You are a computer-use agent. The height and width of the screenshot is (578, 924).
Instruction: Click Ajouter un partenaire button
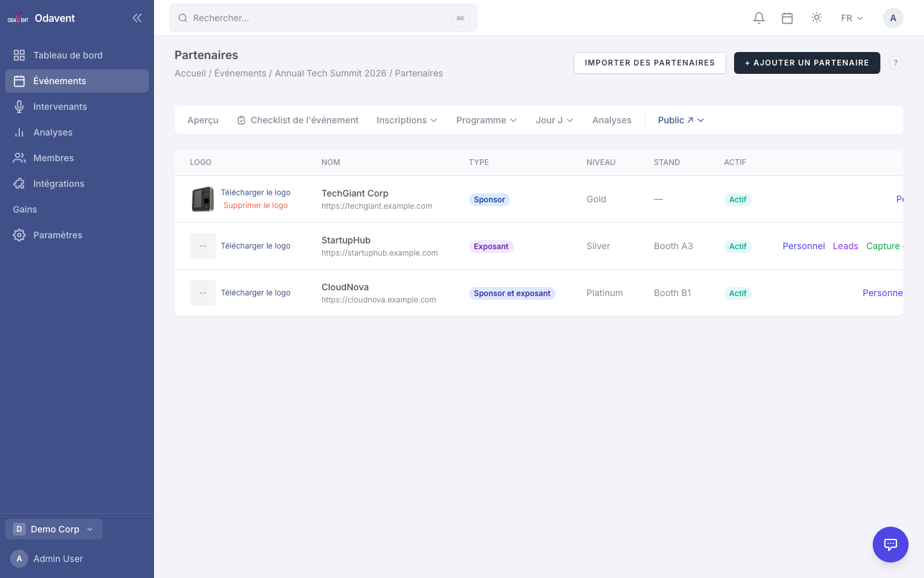click(x=807, y=63)
